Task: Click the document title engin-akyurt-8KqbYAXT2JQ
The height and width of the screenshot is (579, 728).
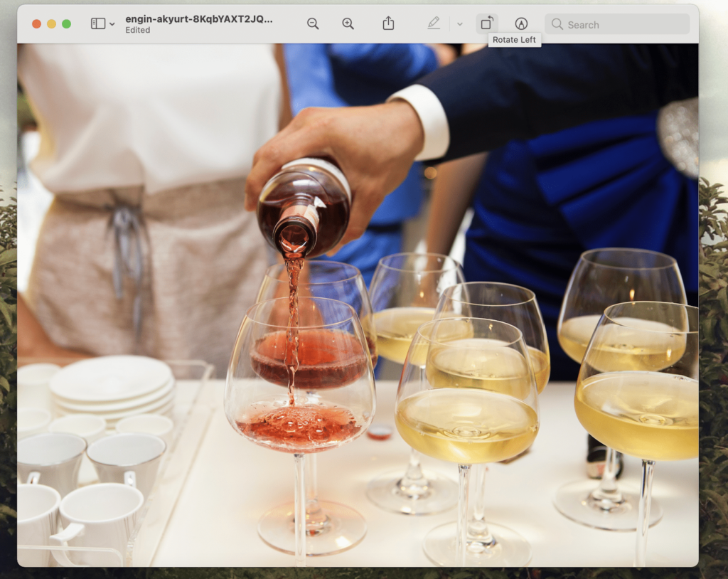Action: [x=199, y=19]
